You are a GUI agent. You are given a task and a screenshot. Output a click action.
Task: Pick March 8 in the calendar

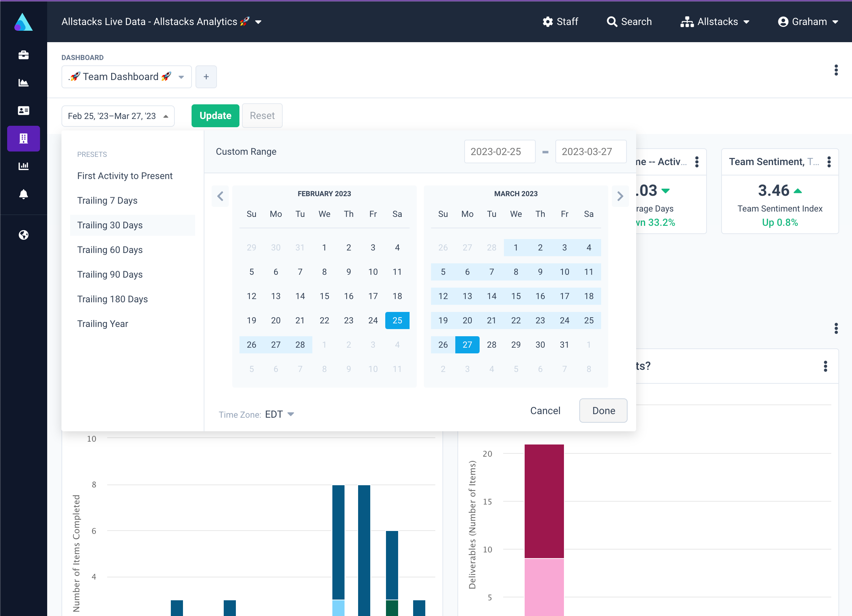(516, 272)
